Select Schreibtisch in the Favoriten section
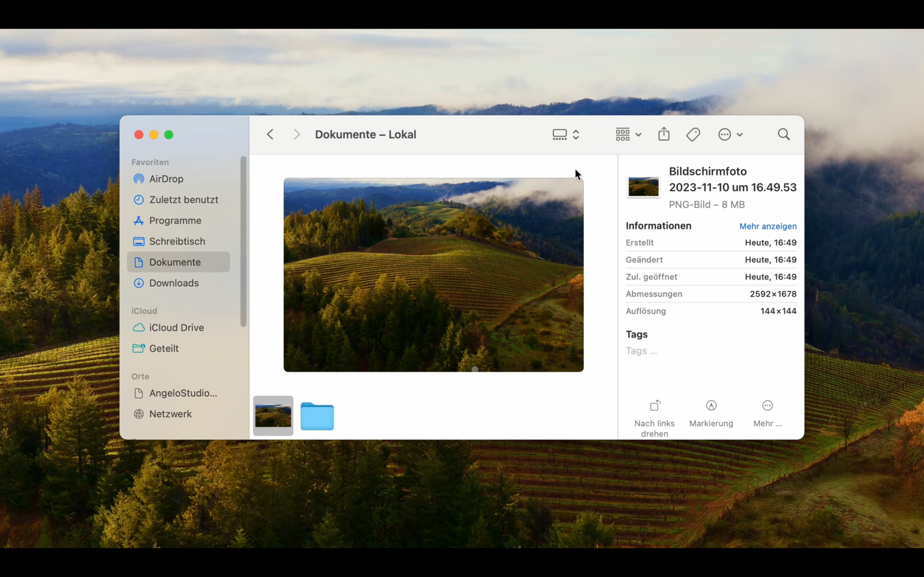This screenshot has width=924, height=577. 177,241
